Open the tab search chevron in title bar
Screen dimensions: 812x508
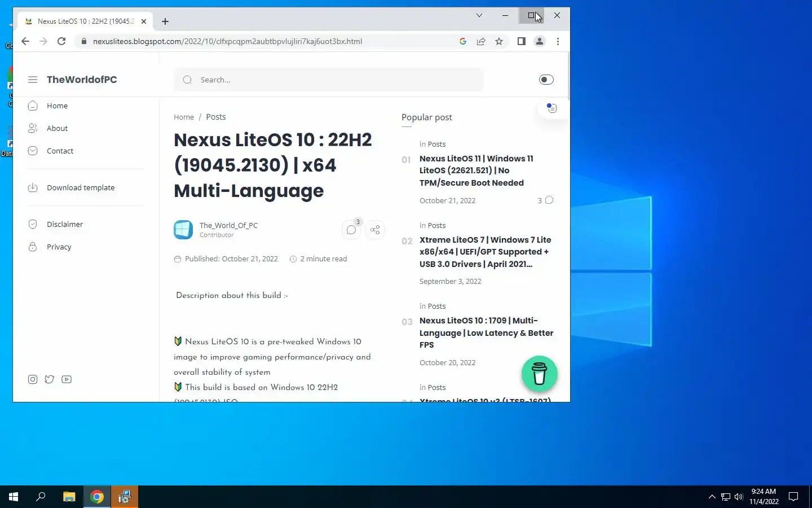click(x=479, y=15)
